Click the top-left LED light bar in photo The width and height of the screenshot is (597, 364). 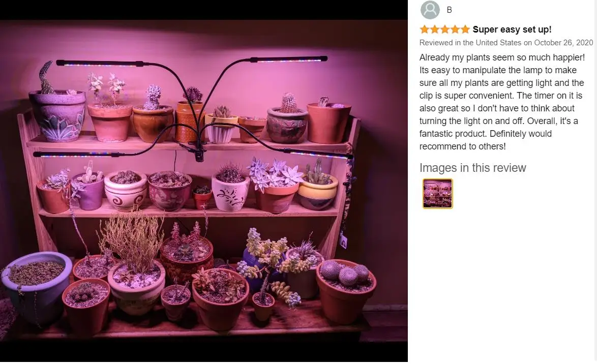point(100,63)
